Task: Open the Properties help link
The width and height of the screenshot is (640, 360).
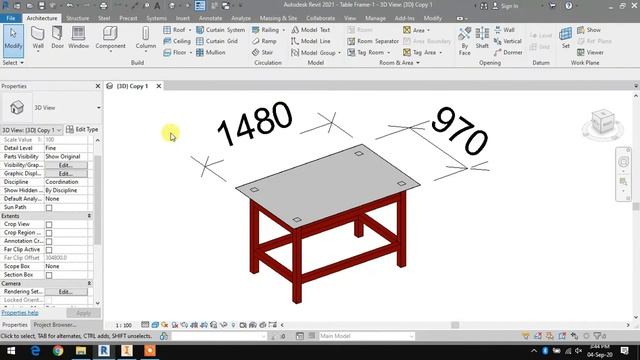Action: coord(20,313)
